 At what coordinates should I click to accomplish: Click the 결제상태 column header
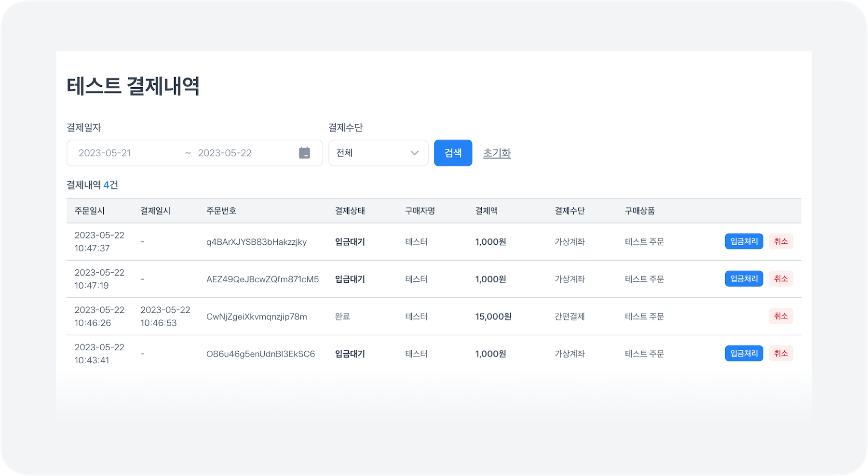[350, 211]
